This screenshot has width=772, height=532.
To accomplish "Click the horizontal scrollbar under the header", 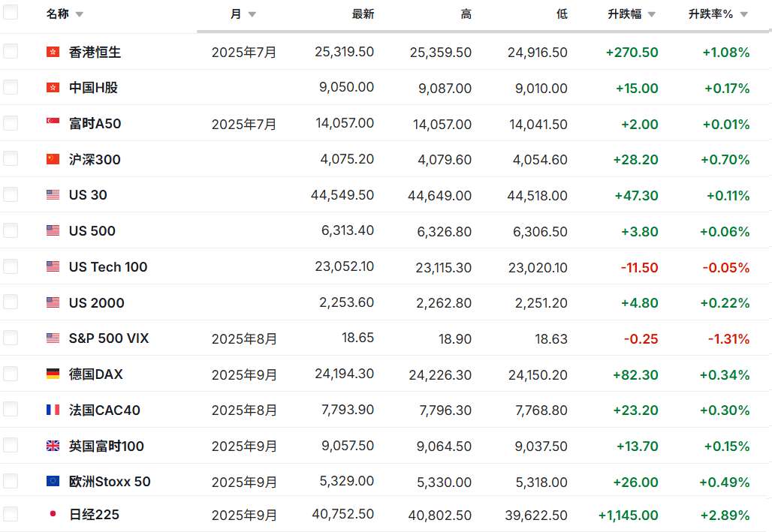I will [484, 32].
